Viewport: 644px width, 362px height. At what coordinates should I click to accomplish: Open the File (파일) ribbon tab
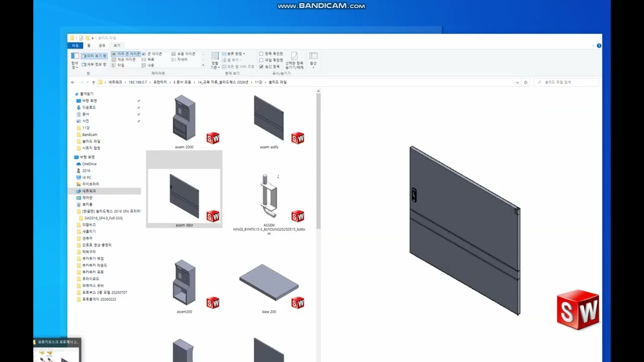click(x=75, y=45)
